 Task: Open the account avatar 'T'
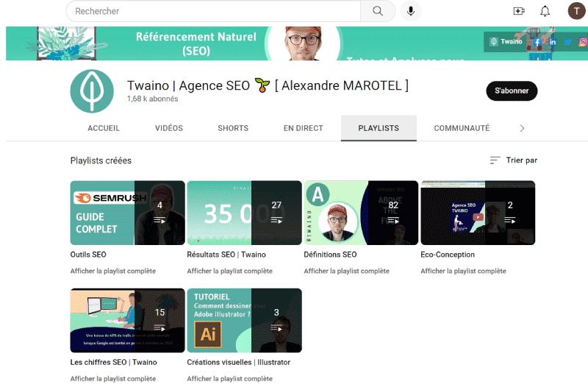576,11
